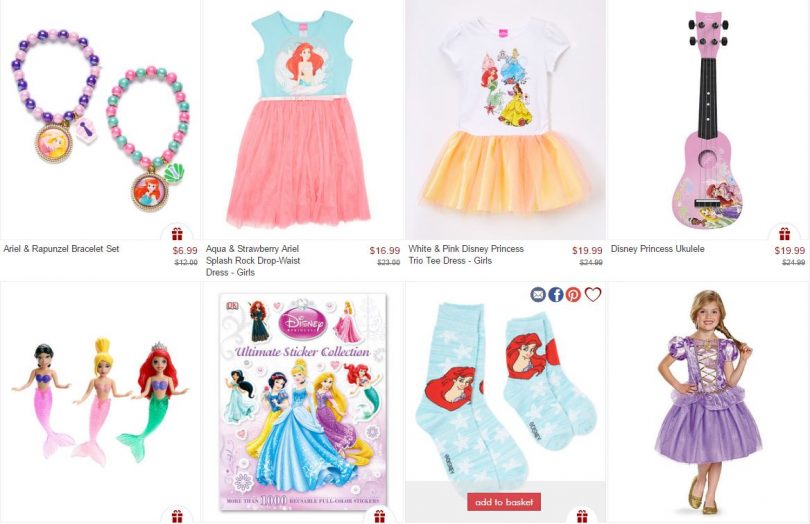Image resolution: width=810 pixels, height=524 pixels.
Task: Favorite the Ariel socks with heart icon
Action: [x=593, y=295]
